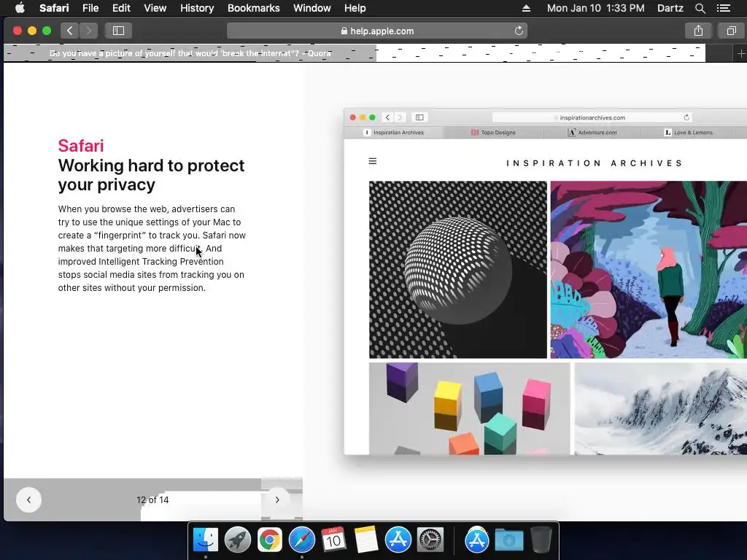Launch Google Chrome from the Dock
The height and width of the screenshot is (560, 747).
pyautogui.click(x=270, y=540)
